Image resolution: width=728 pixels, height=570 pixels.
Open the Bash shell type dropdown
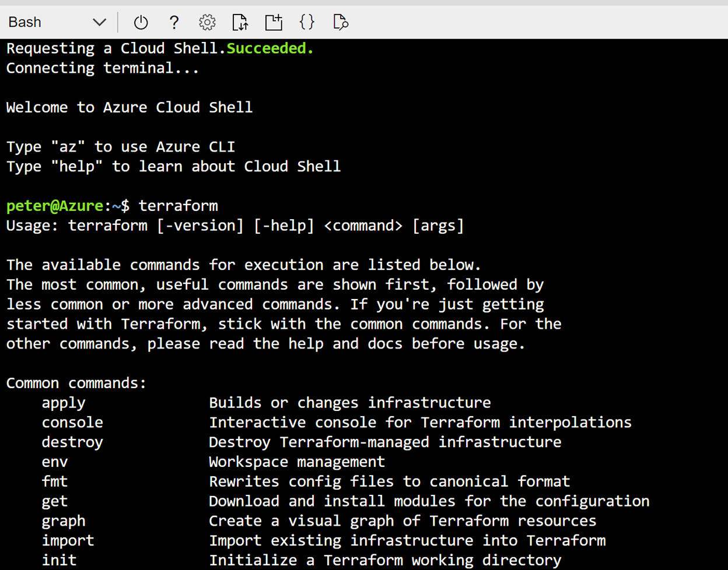coord(57,22)
